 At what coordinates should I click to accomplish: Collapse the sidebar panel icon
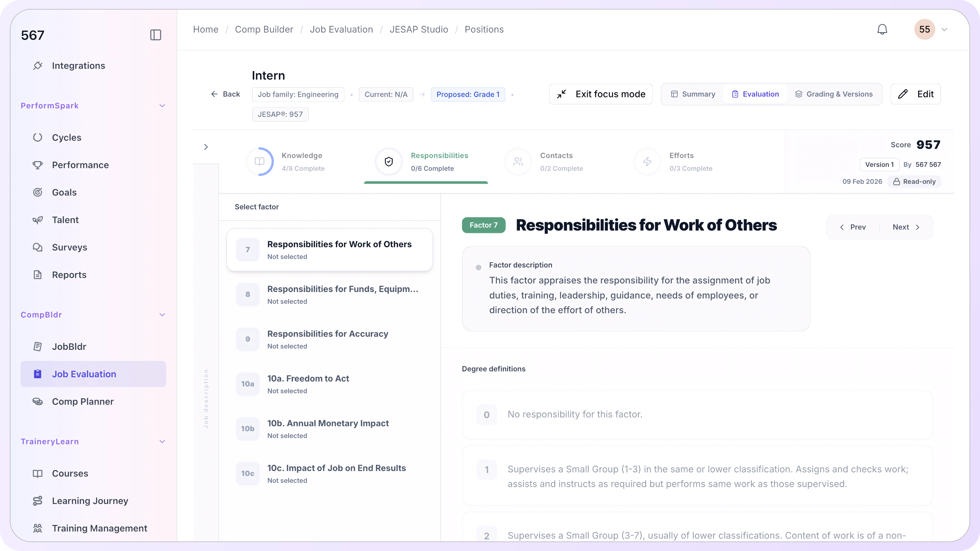tap(156, 35)
